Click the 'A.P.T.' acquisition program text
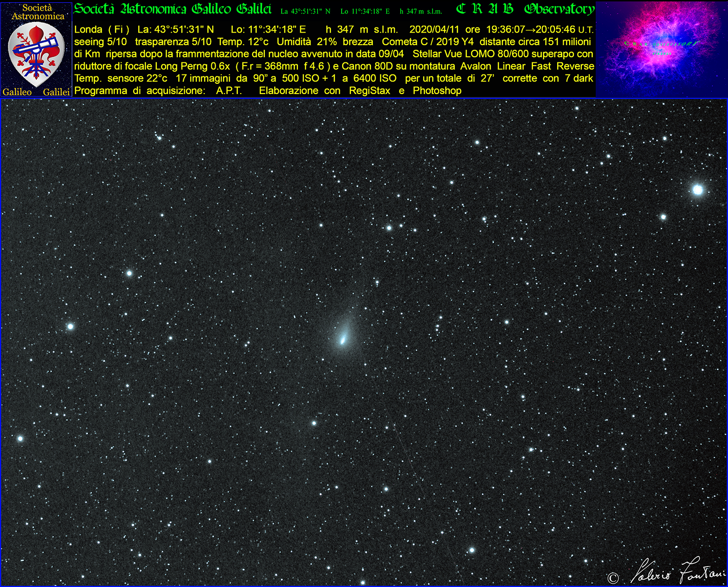This screenshot has width=728, height=587. (x=229, y=91)
